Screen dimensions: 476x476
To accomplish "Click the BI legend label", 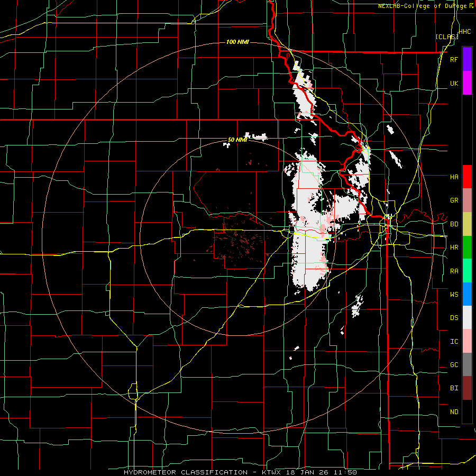I will (x=454, y=388).
